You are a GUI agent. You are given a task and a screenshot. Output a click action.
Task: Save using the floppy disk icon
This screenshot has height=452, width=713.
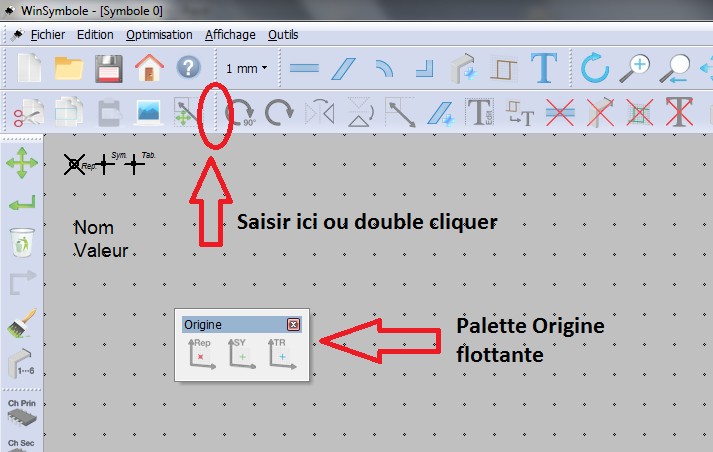[x=109, y=68]
